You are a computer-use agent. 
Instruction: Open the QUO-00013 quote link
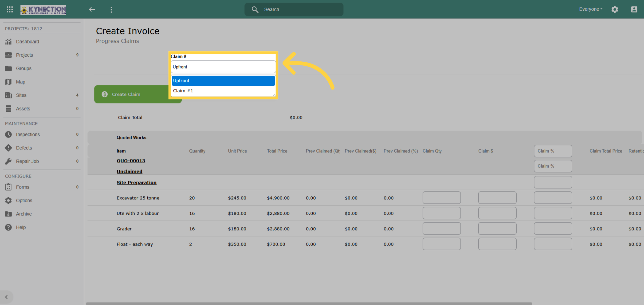click(131, 161)
